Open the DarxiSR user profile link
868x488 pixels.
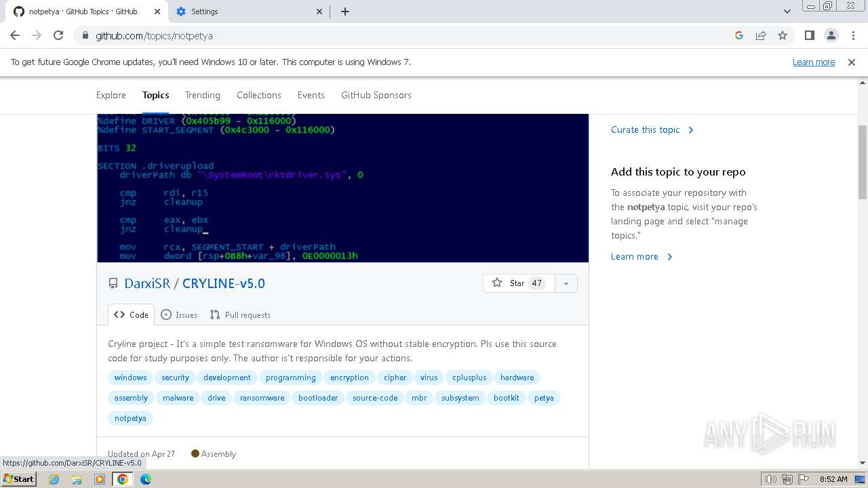pos(147,283)
